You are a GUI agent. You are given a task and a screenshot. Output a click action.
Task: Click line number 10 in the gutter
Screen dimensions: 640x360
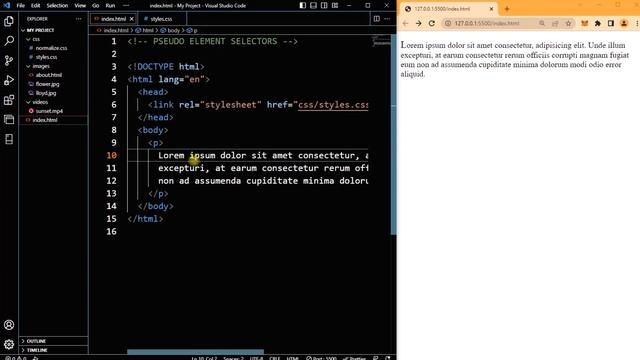(x=111, y=156)
